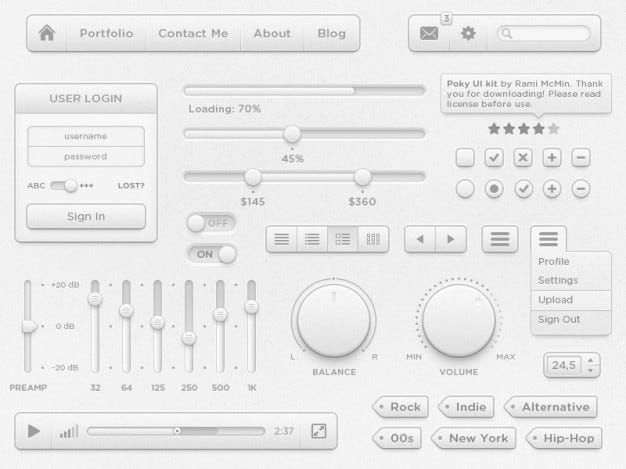Screen dimensions: 626x469
Task: Click the square X button
Action: click(523, 158)
